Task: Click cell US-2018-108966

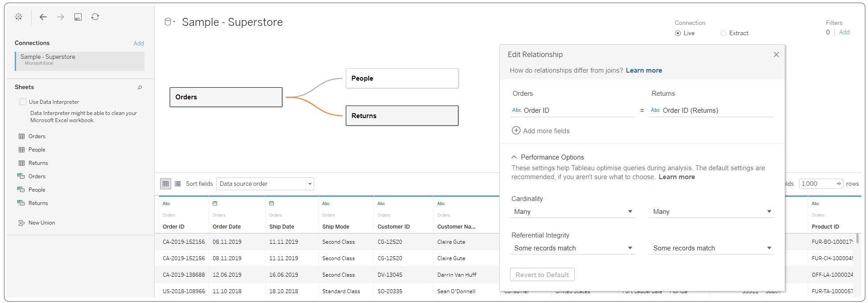Action: (184, 291)
